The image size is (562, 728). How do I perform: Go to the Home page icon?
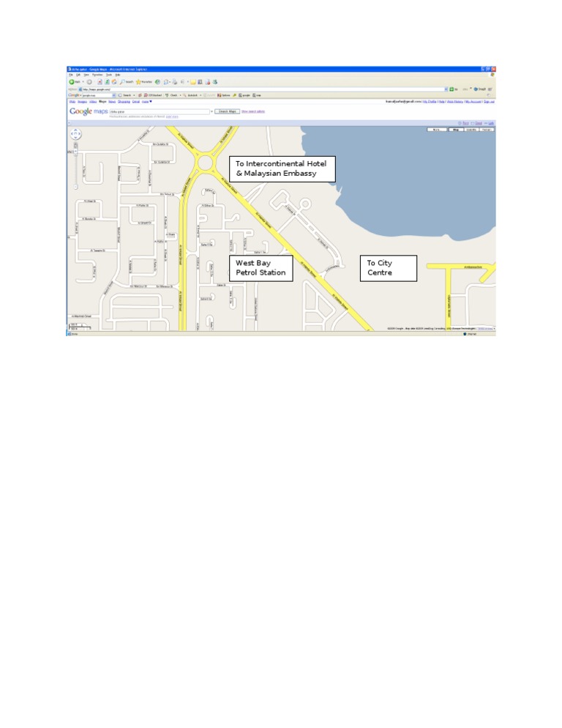[x=114, y=82]
